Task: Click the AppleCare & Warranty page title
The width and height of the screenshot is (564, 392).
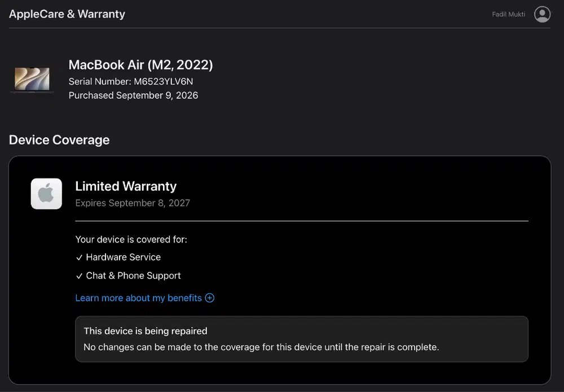Action: click(x=67, y=14)
